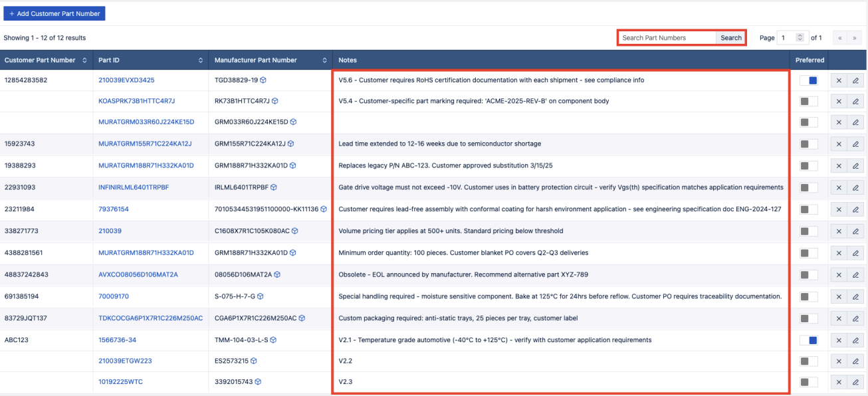This screenshot has height=396, width=868.
Task: Open Part ID link 210039 for customer part 338271773
Action: (110, 231)
